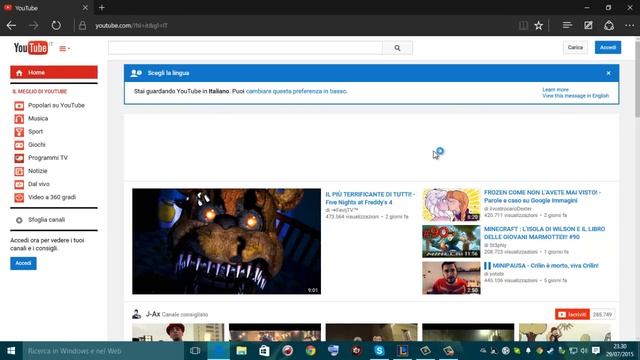Play the Five Nights at Freddy's thumbnail
The width and height of the screenshot is (640, 360).
click(x=227, y=241)
